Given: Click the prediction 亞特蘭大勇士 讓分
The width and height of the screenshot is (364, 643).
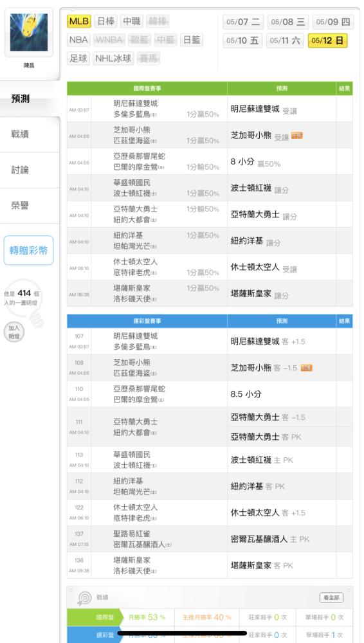Looking at the screenshot, I should coord(264,215).
